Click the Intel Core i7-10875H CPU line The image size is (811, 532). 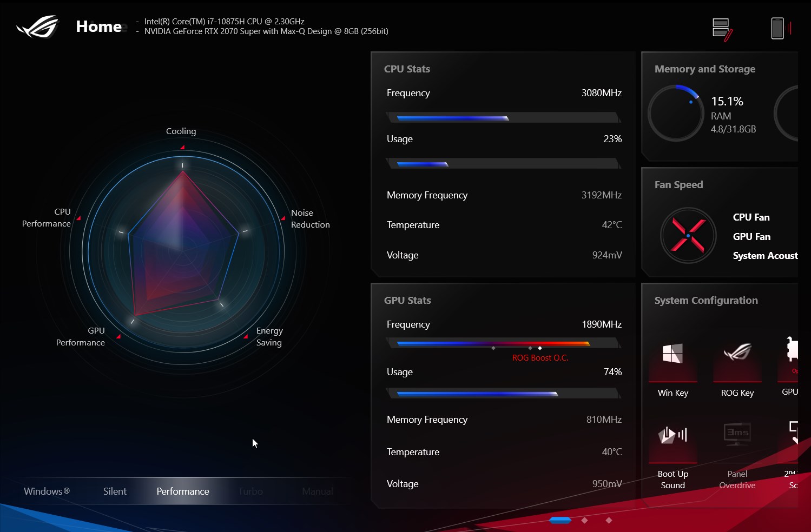point(224,22)
